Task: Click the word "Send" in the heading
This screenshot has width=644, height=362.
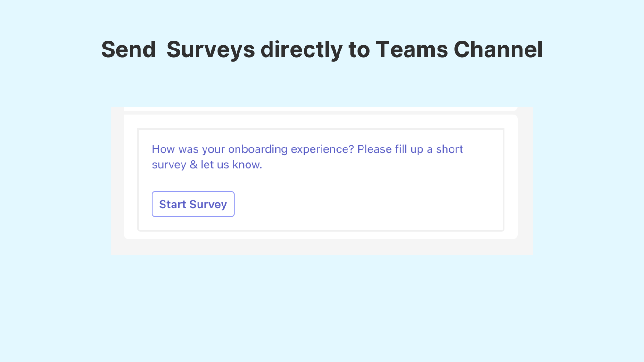Action: click(x=128, y=49)
